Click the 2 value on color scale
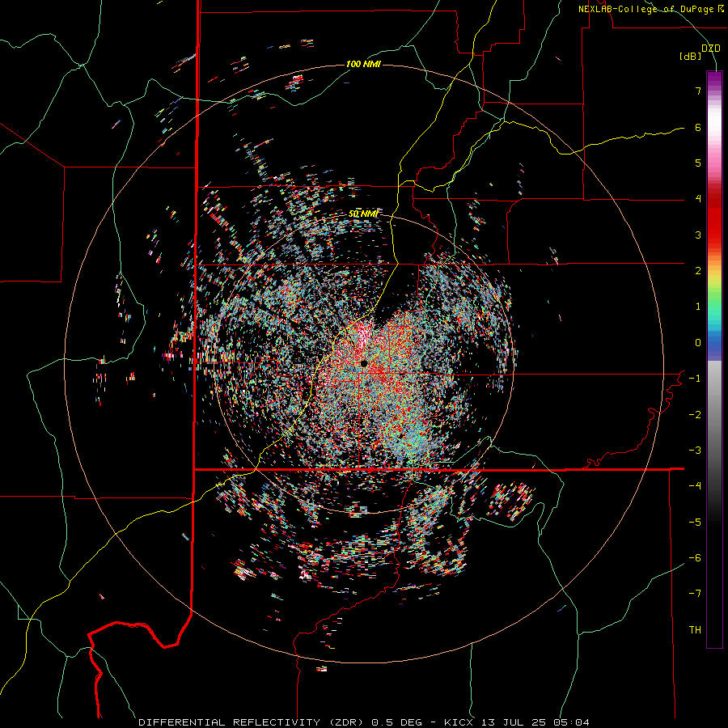The image size is (728, 728). (x=698, y=271)
